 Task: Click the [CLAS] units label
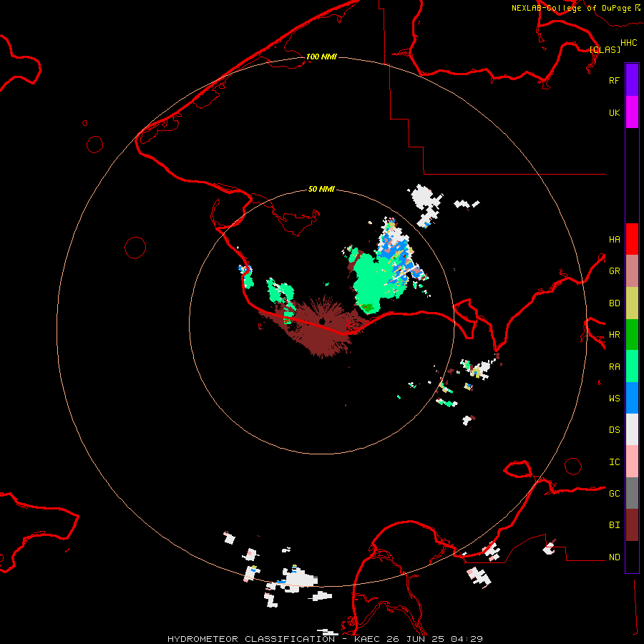605,49
